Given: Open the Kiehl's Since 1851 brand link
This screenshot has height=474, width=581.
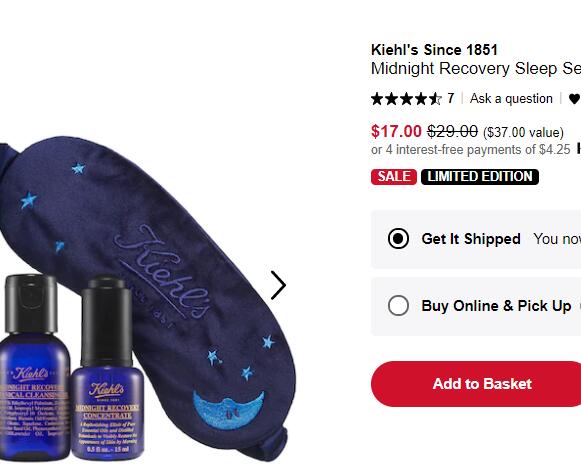Looking at the screenshot, I should pos(434,50).
